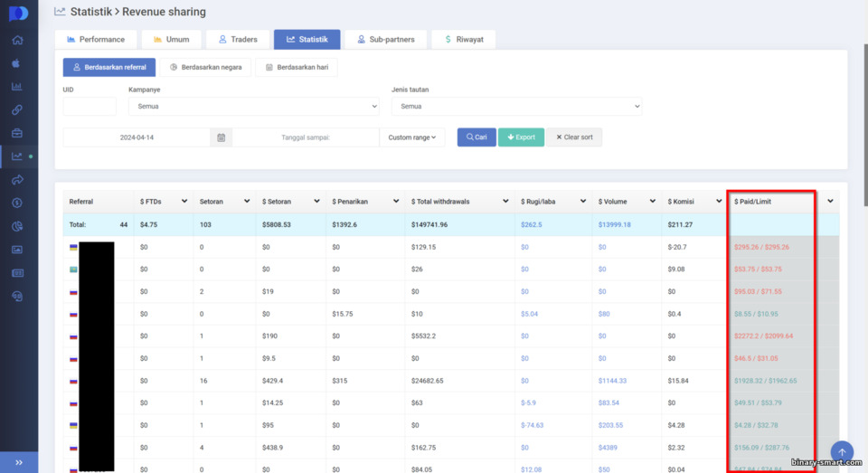Expand the sidebar with double-chevron button
The width and height of the screenshot is (868, 473).
click(19, 462)
